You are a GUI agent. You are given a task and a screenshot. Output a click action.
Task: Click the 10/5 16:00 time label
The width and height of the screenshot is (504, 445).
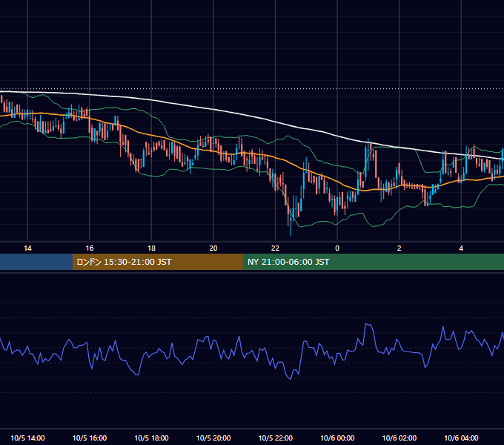click(90, 438)
